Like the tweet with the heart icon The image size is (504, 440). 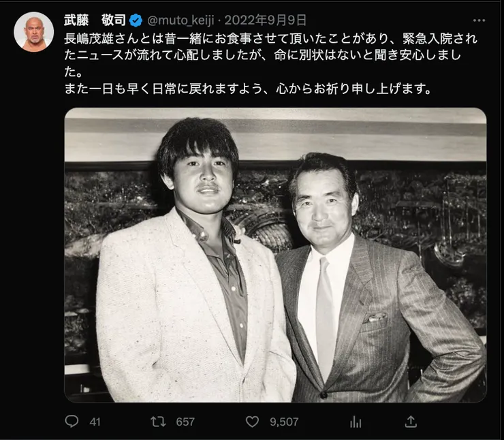tap(252, 422)
